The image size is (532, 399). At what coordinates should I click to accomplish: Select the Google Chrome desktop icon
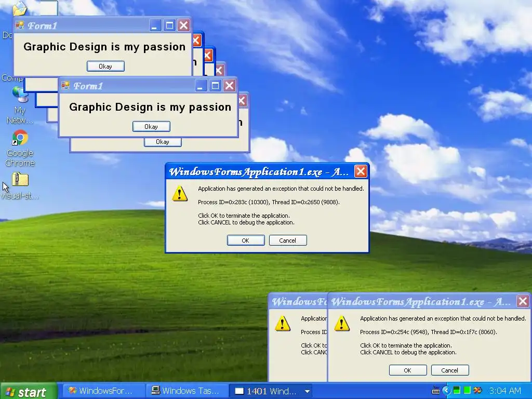pyautogui.click(x=20, y=138)
